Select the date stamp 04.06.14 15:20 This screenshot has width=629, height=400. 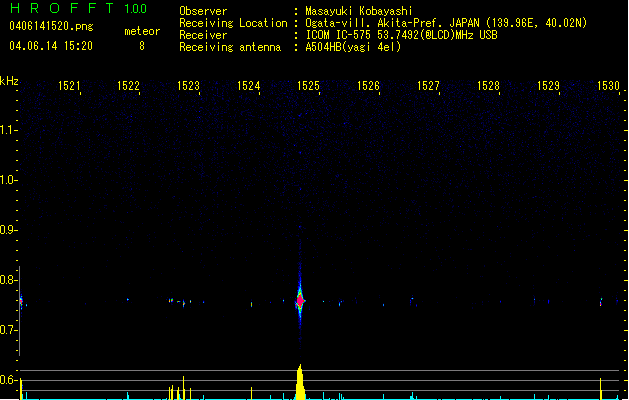(x=50, y=45)
